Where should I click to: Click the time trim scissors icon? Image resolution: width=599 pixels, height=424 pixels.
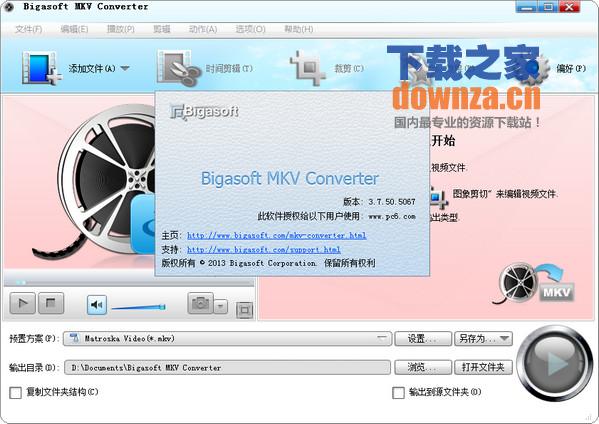[x=178, y=68]
